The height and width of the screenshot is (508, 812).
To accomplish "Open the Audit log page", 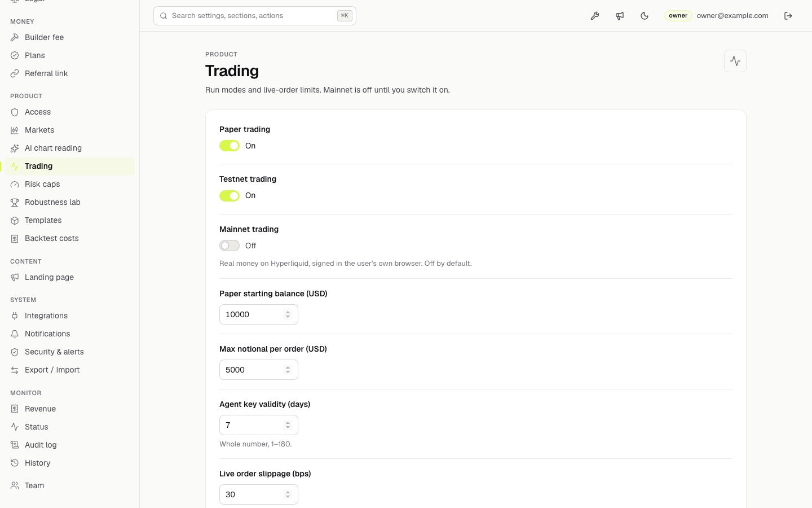I will point(69,445).
